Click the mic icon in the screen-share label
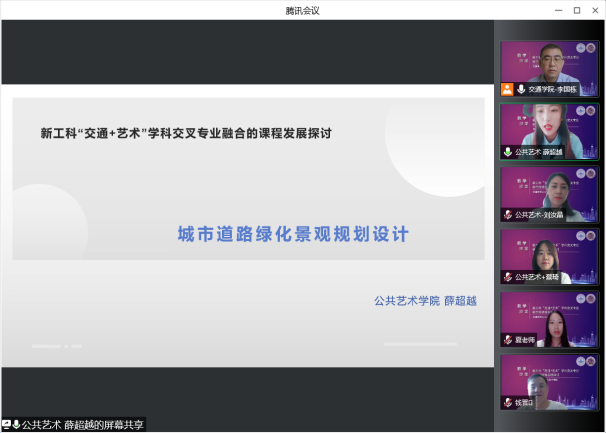 click(17, 424)
